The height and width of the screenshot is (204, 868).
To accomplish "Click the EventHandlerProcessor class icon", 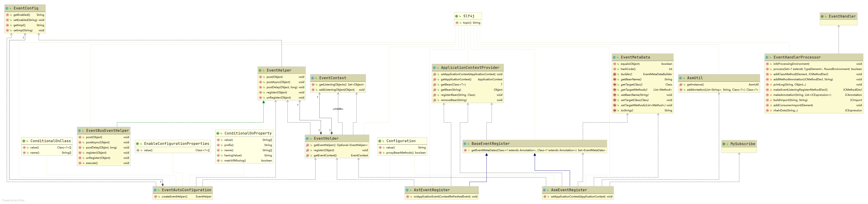I will (x=767, y=57).
